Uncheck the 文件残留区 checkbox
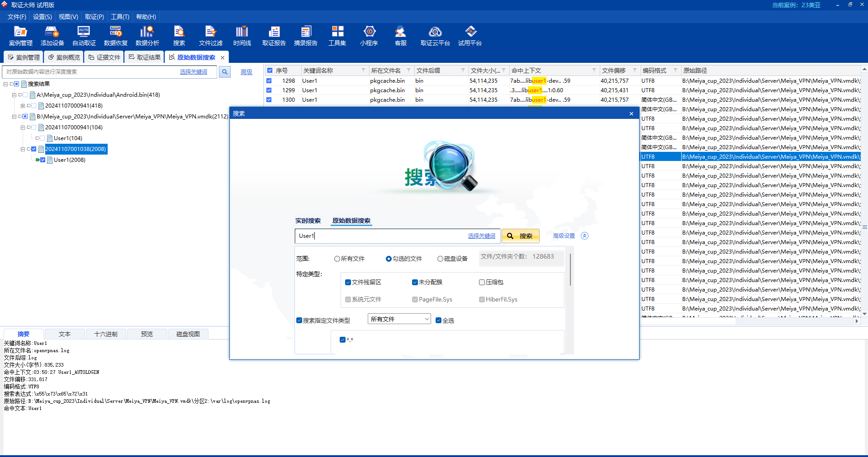 (x=348, y=283)
